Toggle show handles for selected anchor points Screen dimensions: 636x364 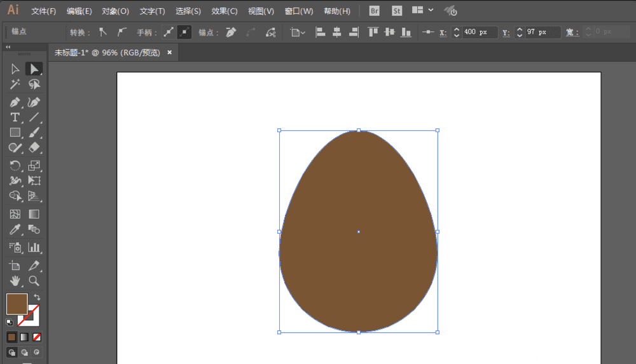(x=169, y=32)
